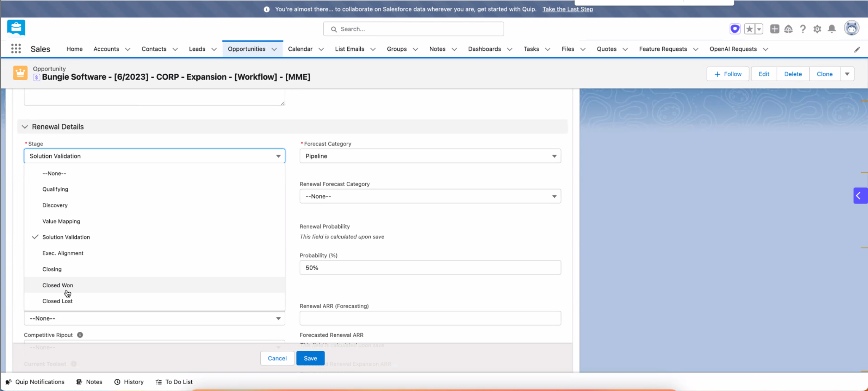Screen dimensions: 868x391
Task: Click the pencil icon to edit navigation
Action: click(x=857, y=50)
